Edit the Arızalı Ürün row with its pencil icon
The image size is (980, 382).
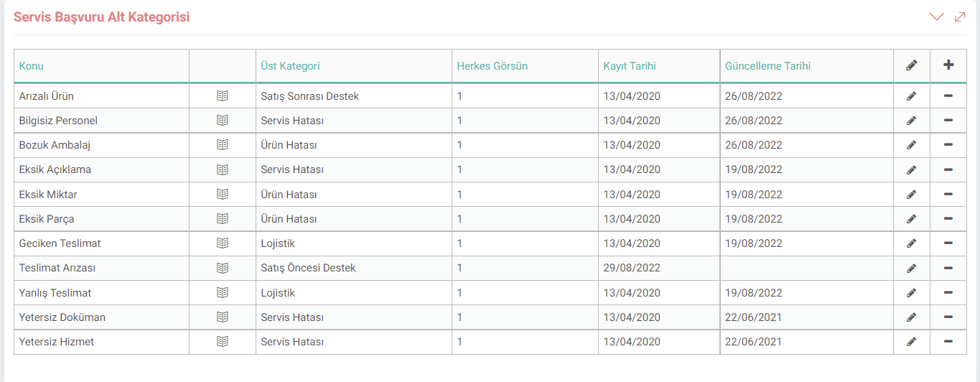[912, 96]
